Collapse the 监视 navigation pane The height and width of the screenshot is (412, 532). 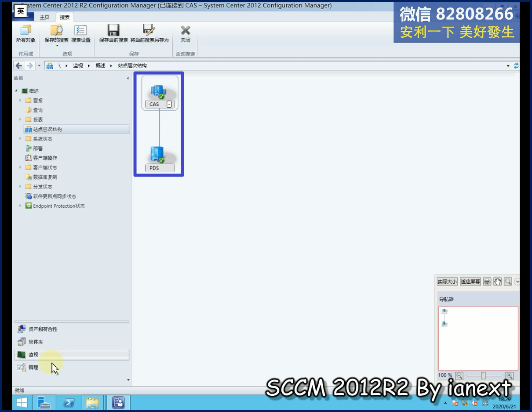click(128, 78)
